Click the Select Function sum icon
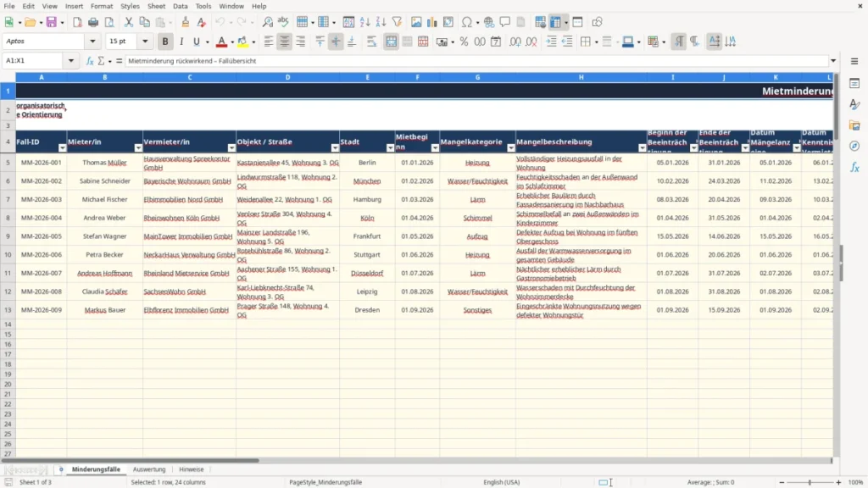Viewport: 868px width, 488px height. pos(102,61)
